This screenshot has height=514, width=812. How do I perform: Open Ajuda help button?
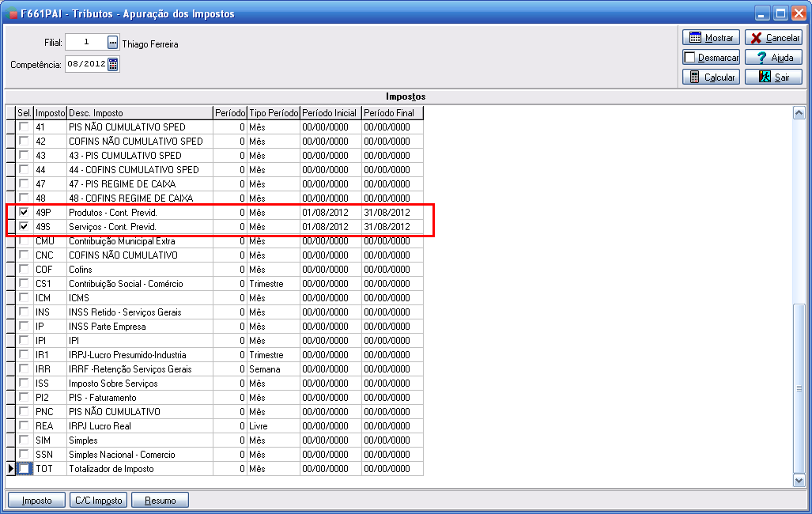[774, 58]
